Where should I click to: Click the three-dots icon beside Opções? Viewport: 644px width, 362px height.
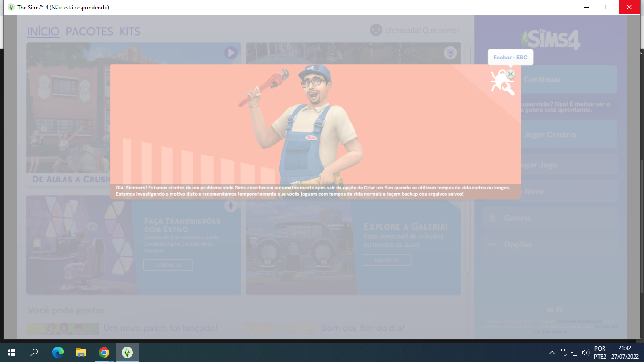493,245
